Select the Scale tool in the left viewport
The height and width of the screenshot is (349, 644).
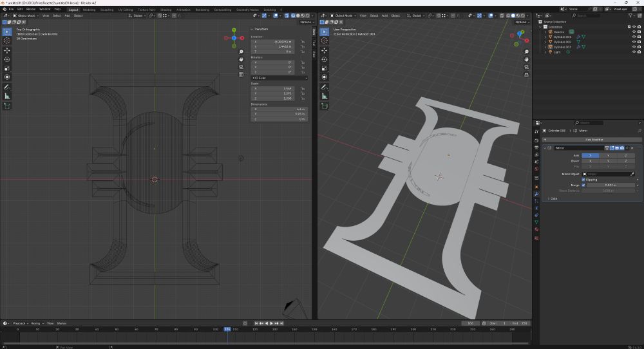tap(7, 68)
